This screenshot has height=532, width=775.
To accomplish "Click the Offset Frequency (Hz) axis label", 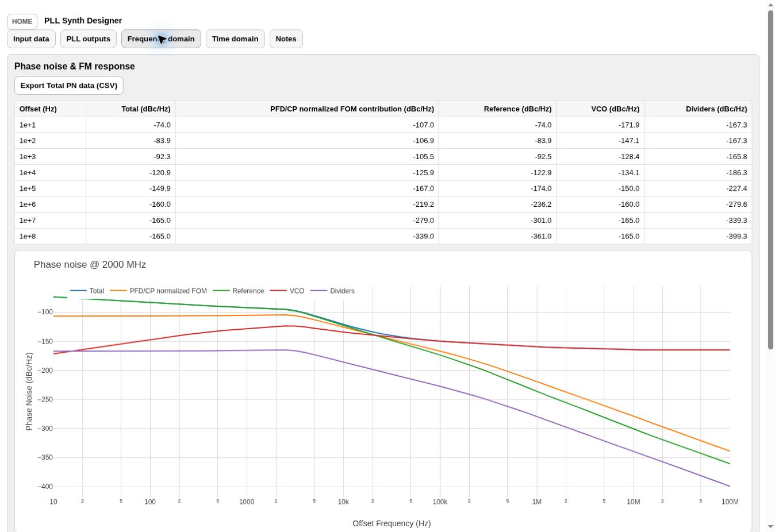I will (x=392, y=523).
